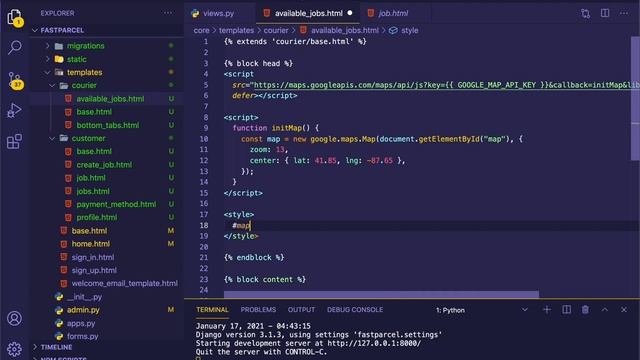Open __init__.py file
The width and height of the screenshot is (640, 360).
[84, 297]
